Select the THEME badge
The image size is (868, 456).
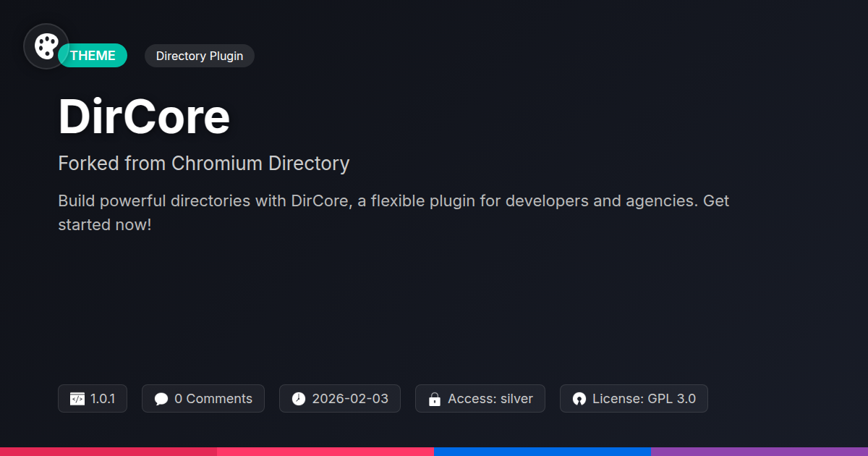click(x=93, y=56)
